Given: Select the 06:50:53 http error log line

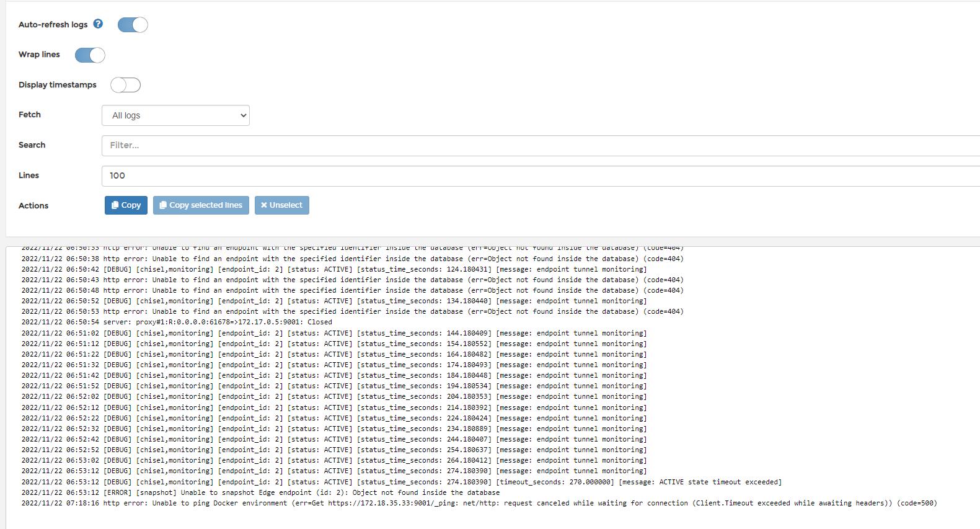Looking at the screenshot, I should [353, 311].
